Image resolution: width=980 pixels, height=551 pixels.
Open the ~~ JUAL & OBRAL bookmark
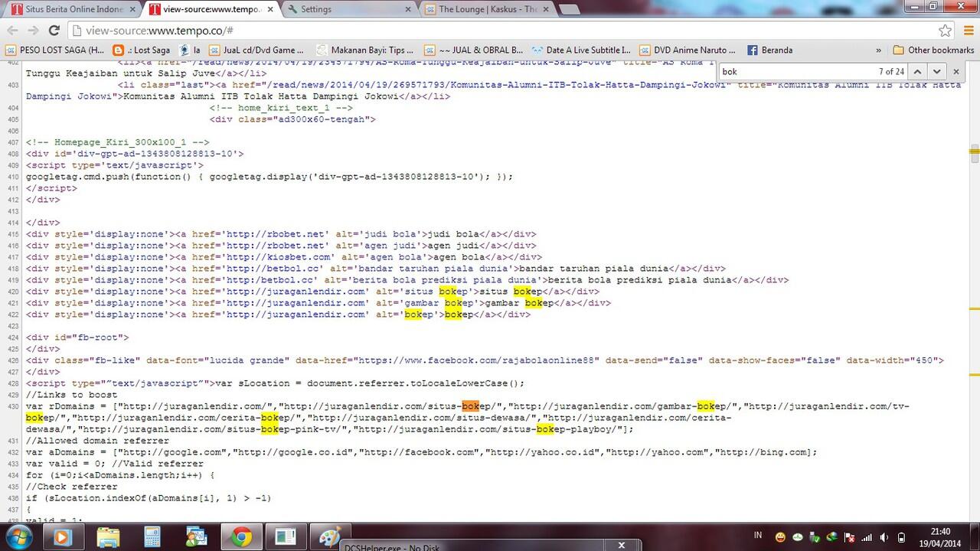[x=474, y=50]
